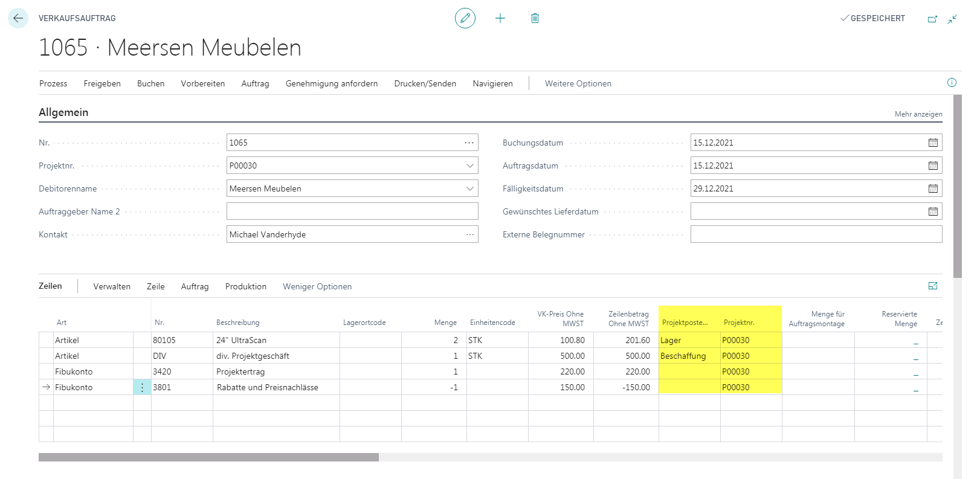Click the Kontakt field ellipsis button
980x479 pixels.
point(469,234)
